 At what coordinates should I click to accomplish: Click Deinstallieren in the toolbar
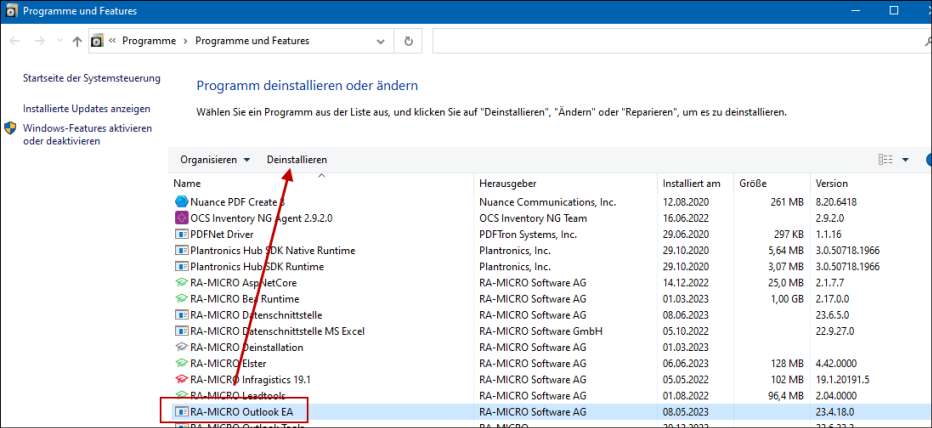click(296, 160)
